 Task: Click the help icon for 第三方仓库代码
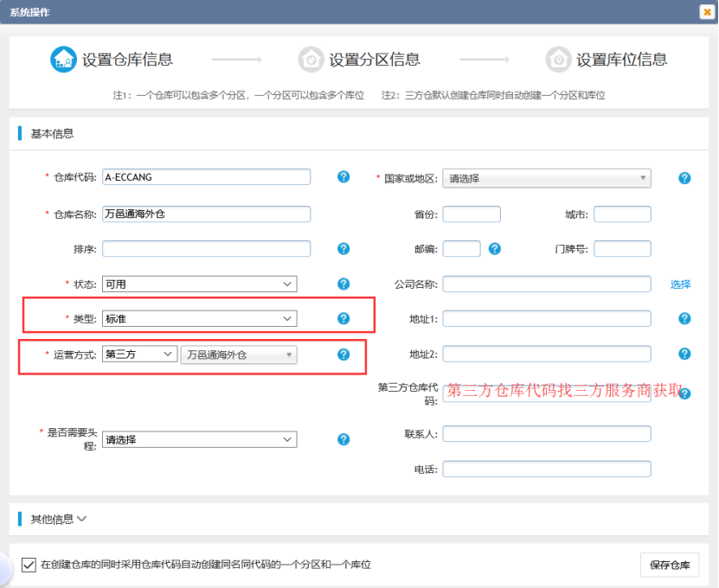click(x=684, y=393)
